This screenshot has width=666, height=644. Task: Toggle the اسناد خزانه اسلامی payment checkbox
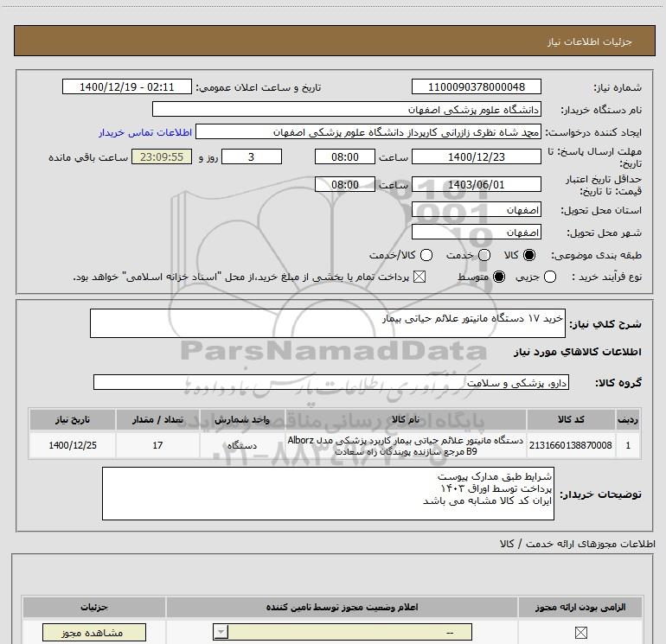tap(419, 277)
